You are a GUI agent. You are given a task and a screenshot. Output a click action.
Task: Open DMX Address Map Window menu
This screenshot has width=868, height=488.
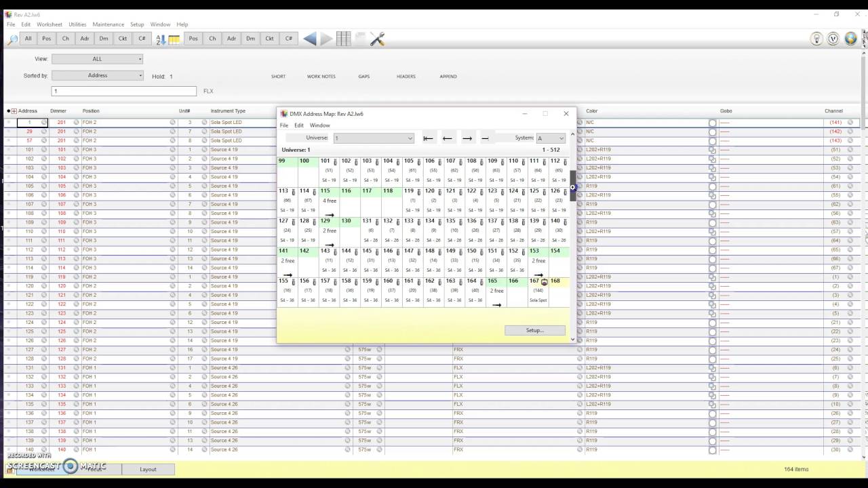pos(320,125)
